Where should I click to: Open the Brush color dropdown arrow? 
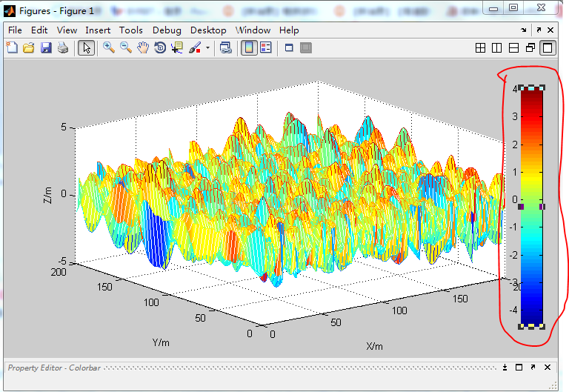[207, 48]
